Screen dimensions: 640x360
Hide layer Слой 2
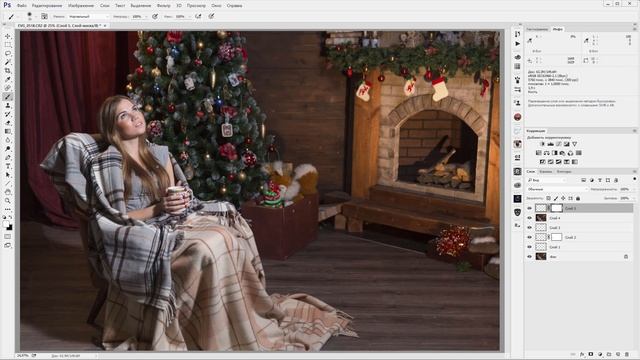point(529,237)
